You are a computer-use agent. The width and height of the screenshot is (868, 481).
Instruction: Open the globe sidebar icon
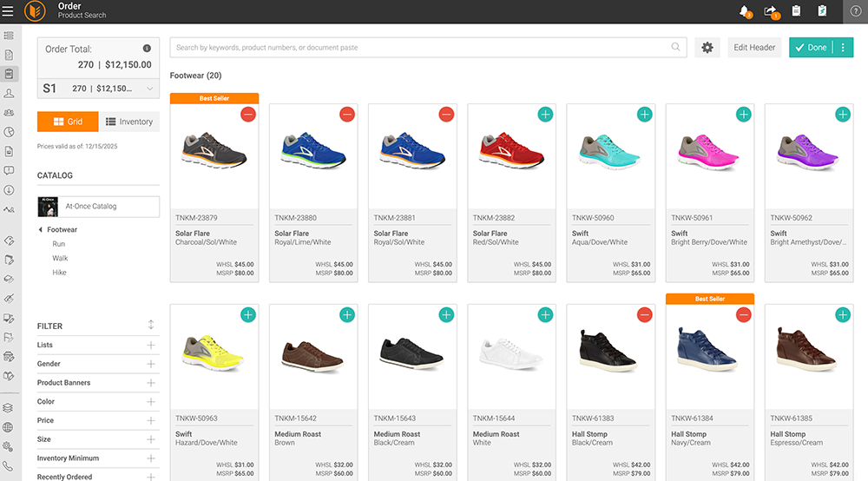[x=8, y=427]
